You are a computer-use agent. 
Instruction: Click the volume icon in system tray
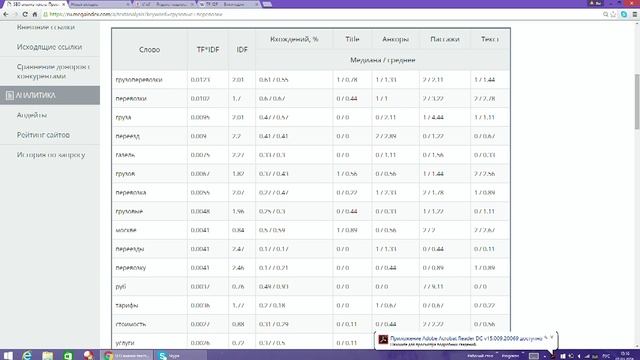pyautogui.click(x=578, y=356)
